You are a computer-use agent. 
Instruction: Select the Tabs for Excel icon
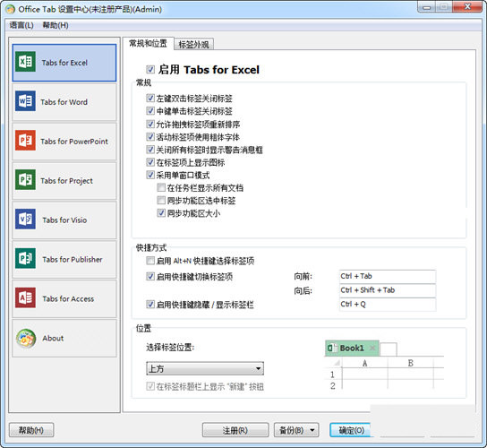(x=25, y=62)
